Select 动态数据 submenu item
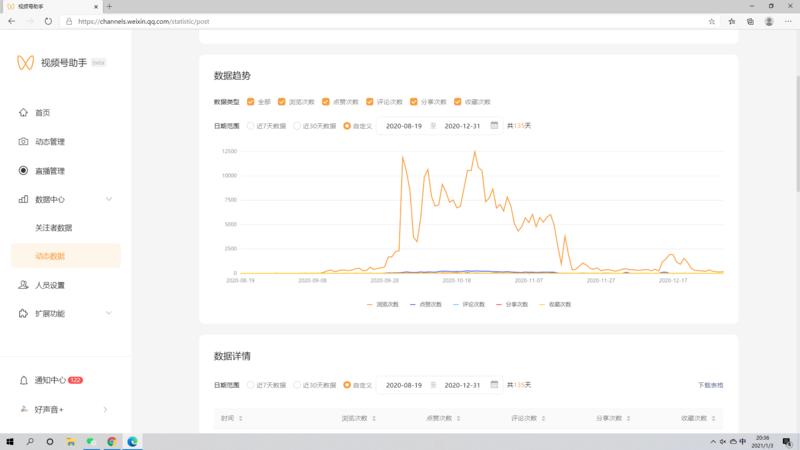The height and width of the screenshot is (450, 800). point(66,256)
